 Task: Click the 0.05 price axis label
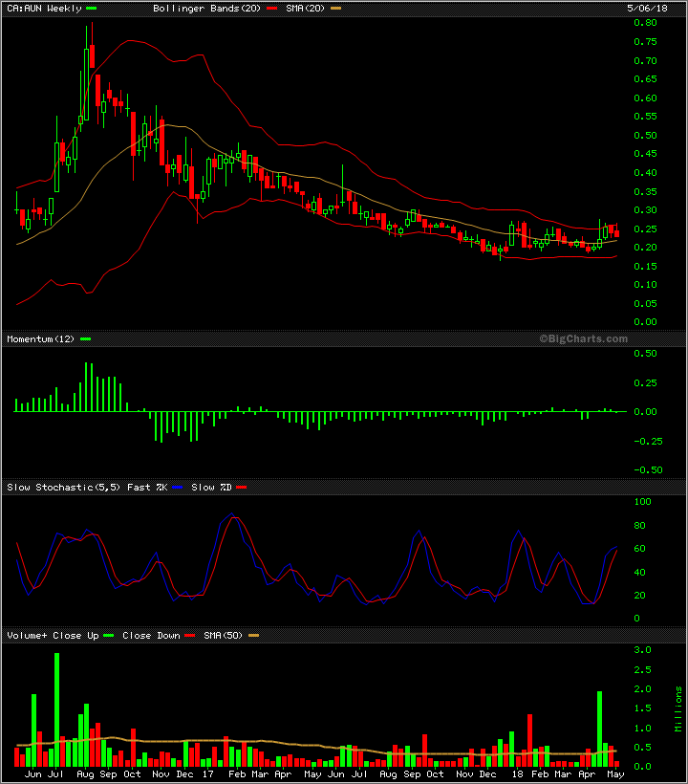(645, 304)
